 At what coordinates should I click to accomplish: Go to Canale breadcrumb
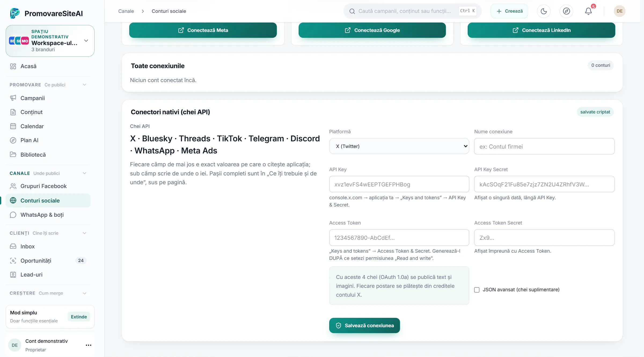coord(126,11)
